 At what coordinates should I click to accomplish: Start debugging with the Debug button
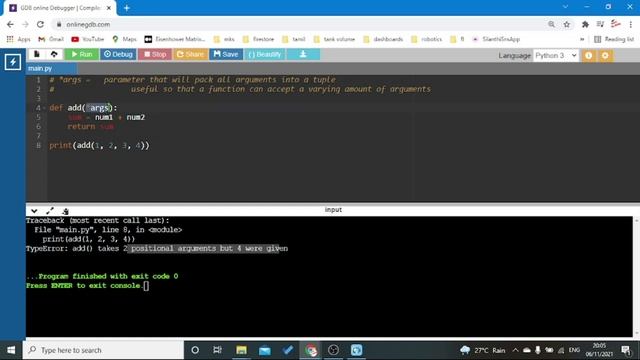(118, 54)
